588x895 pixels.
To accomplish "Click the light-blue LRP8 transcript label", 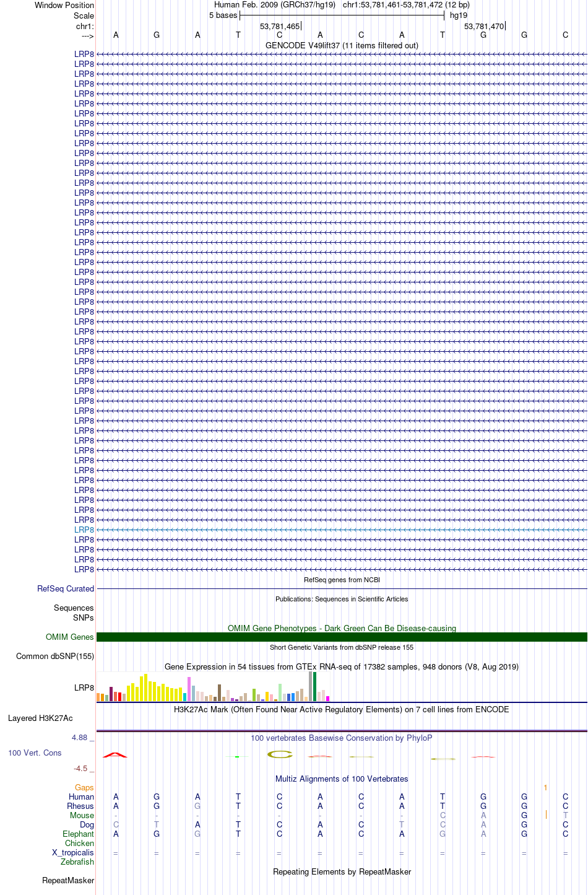I will 84,530.
